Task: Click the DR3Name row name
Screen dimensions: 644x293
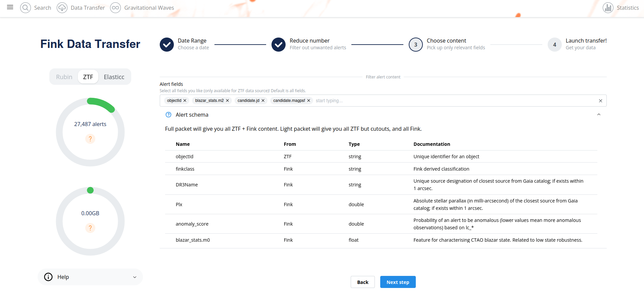Action: point(187,185)
